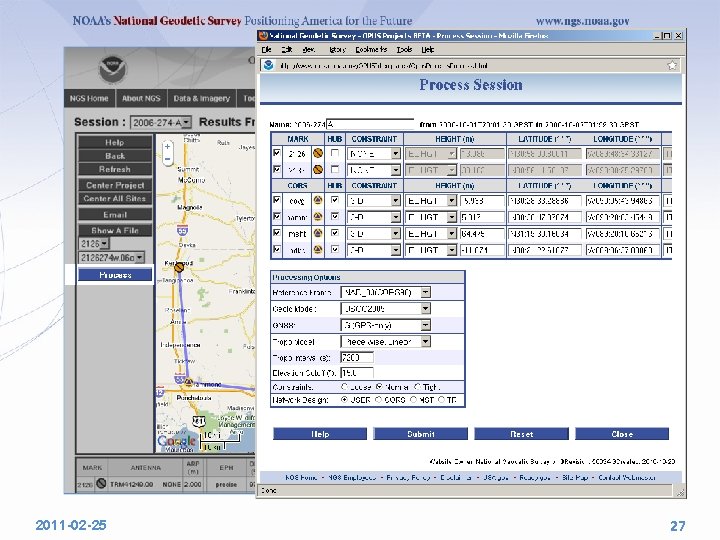Image resolution: width=720 pixels, height=540 pixels.
Task: Click the Reset button in Process Session
Action: (x=522, y=434)
